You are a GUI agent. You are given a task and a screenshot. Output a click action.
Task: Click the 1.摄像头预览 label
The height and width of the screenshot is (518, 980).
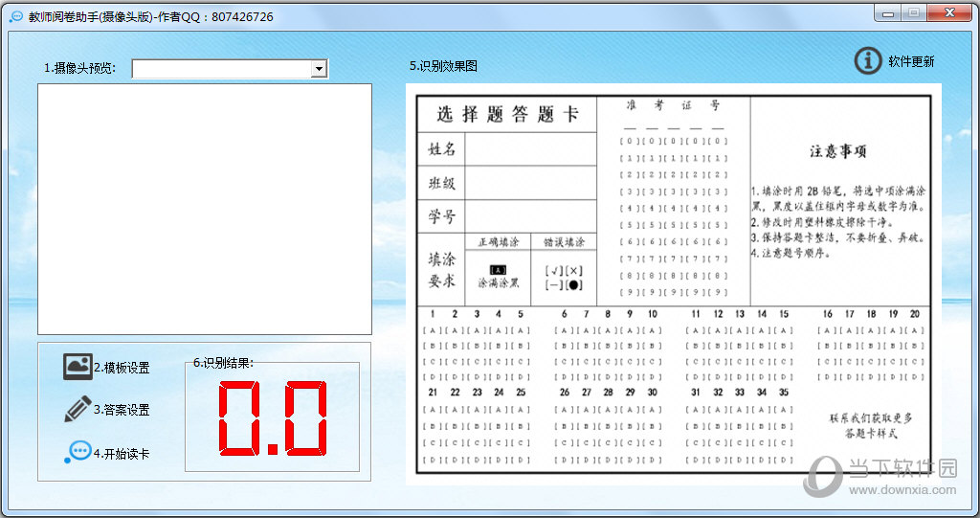(80, 68)
